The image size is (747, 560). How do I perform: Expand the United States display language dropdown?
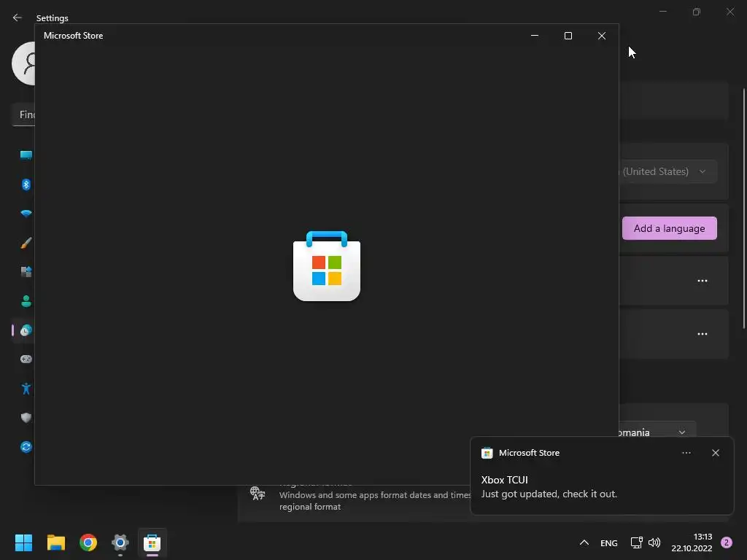(668, 171)
